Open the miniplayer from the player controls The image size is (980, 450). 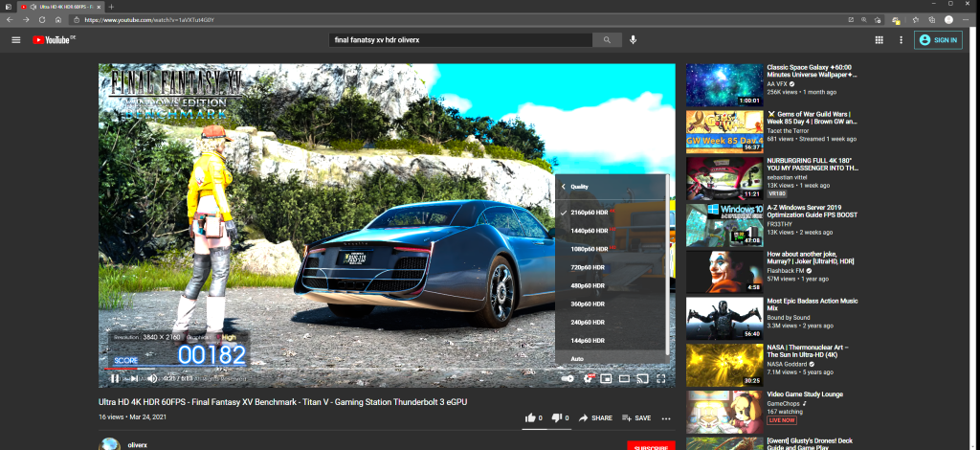point(606,379)
